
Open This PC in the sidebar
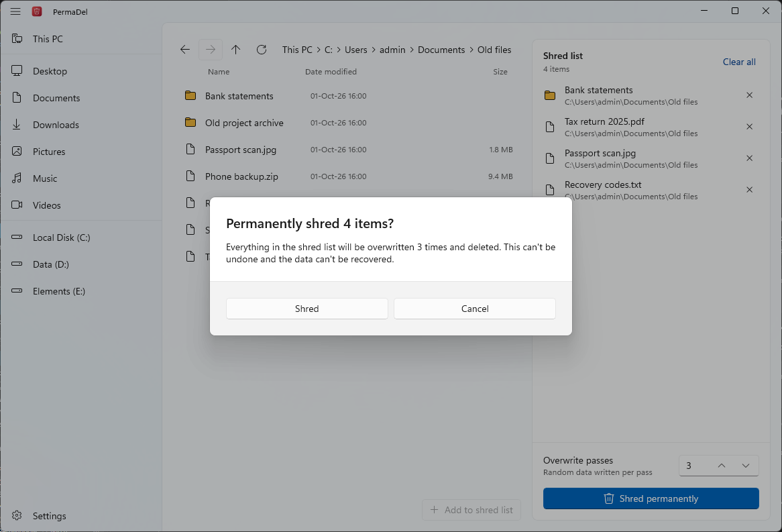click(80, 39)
